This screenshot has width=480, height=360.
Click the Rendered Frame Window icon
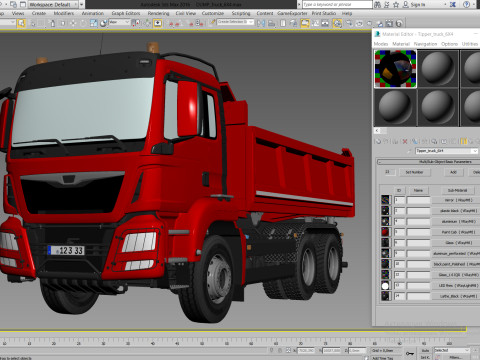(359, 23)
